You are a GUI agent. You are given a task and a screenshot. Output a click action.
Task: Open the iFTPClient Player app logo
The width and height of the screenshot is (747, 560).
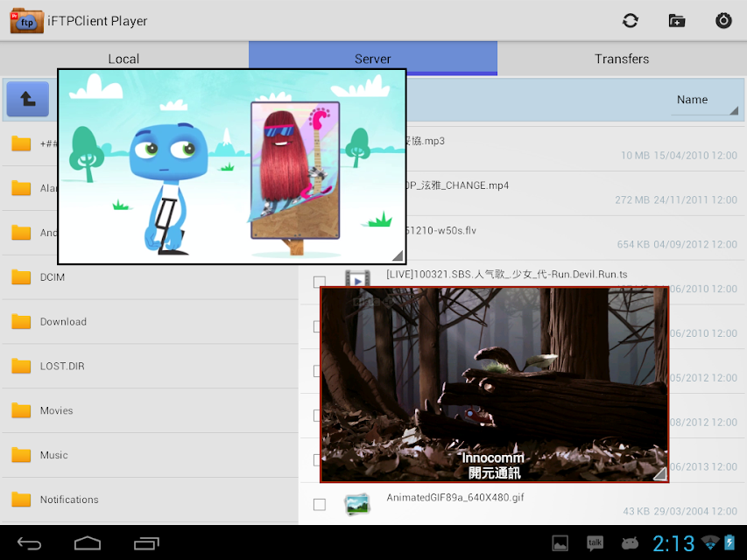tap(27, 20)
